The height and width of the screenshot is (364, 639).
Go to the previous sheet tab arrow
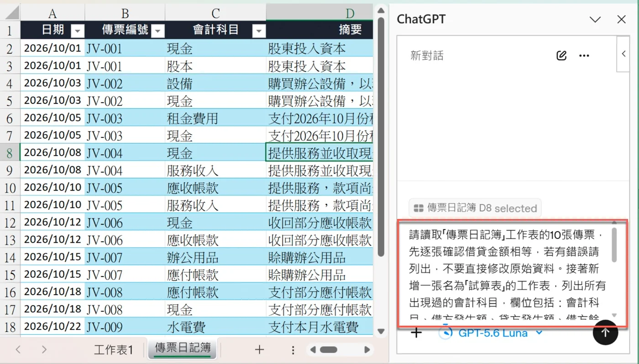(18, 350)
